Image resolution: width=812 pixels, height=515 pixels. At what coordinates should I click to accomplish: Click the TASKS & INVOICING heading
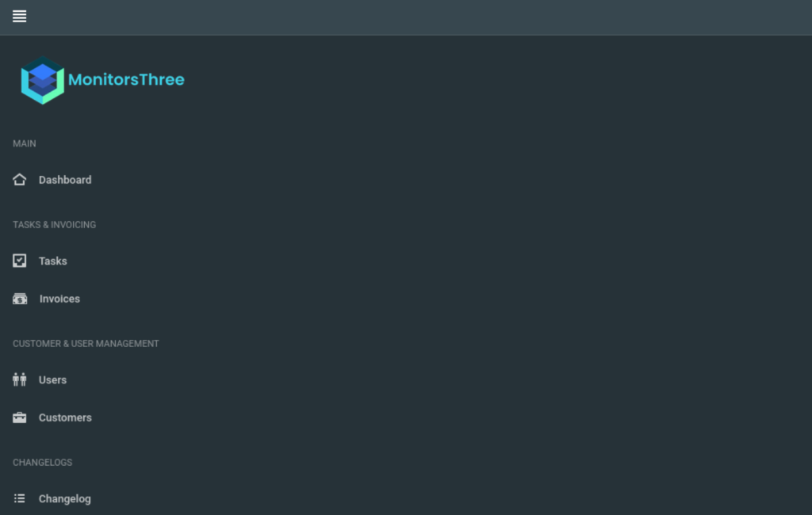tap(55, 225)
